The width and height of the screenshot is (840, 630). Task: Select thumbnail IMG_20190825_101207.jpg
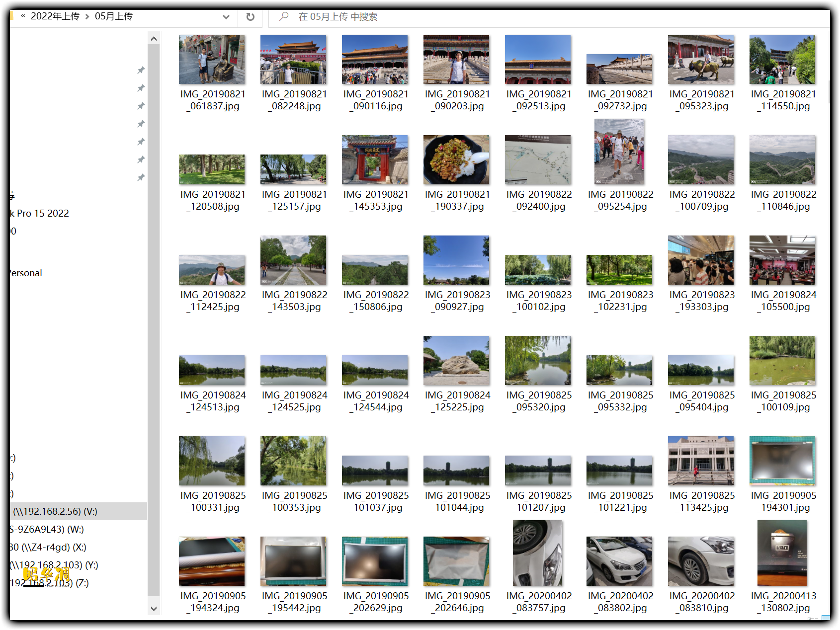click(x=538, y=471)
